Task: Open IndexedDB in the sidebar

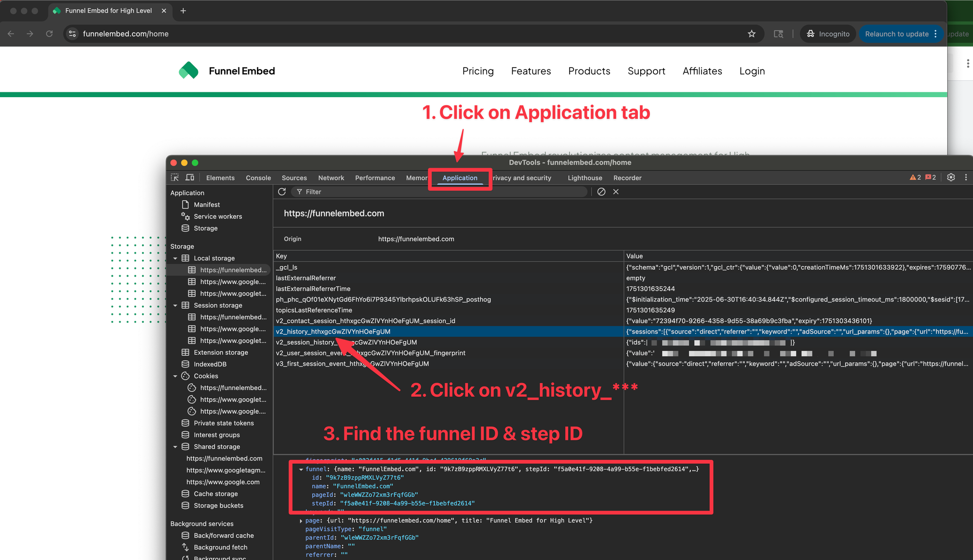Action: point(210,364)
